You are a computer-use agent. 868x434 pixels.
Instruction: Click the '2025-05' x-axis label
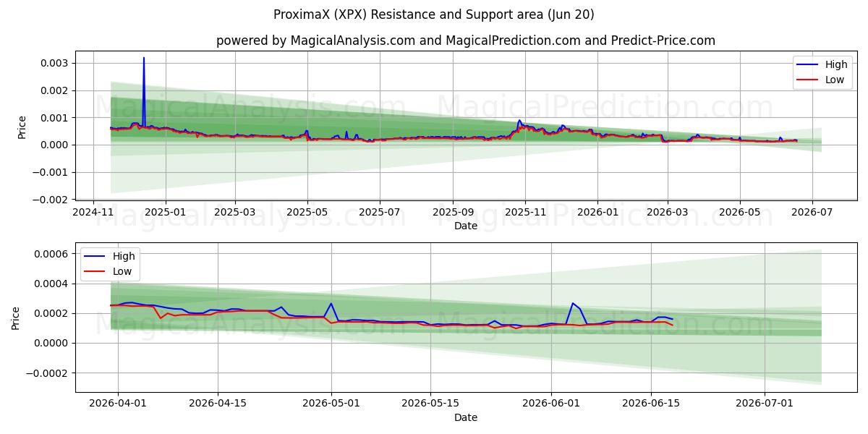pos(307,213)
